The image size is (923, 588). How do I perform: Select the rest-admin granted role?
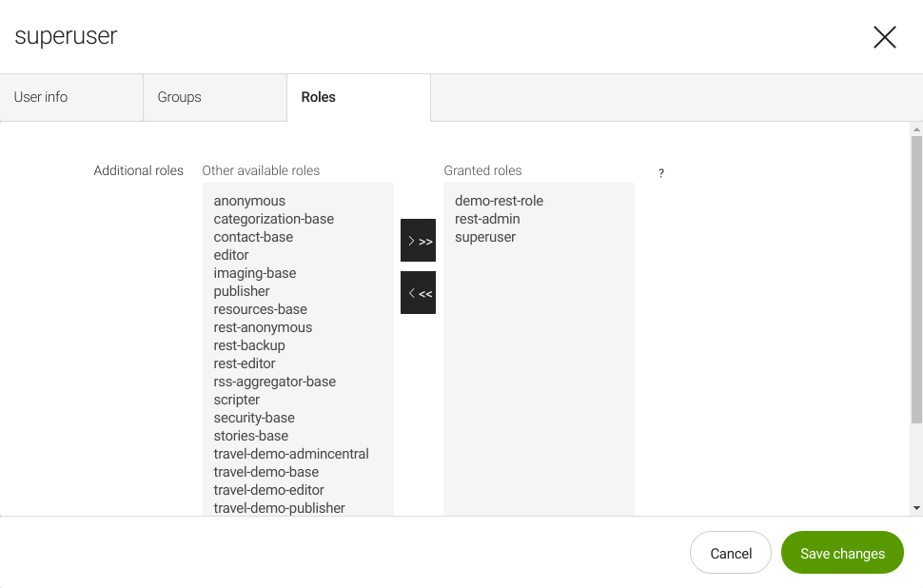coord(486,219)
